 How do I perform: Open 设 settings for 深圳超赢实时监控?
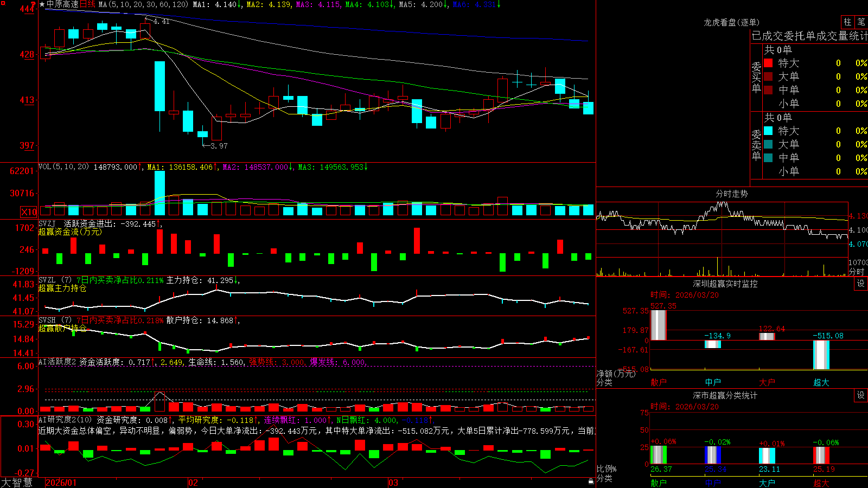click(x=861, y=284)
